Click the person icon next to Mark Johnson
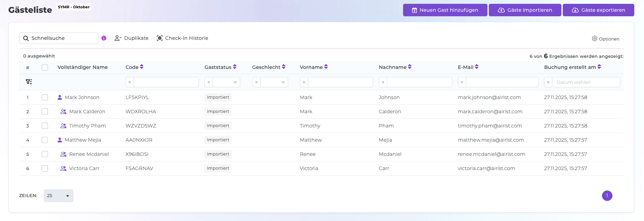644x221 pixels. (60, 97)
